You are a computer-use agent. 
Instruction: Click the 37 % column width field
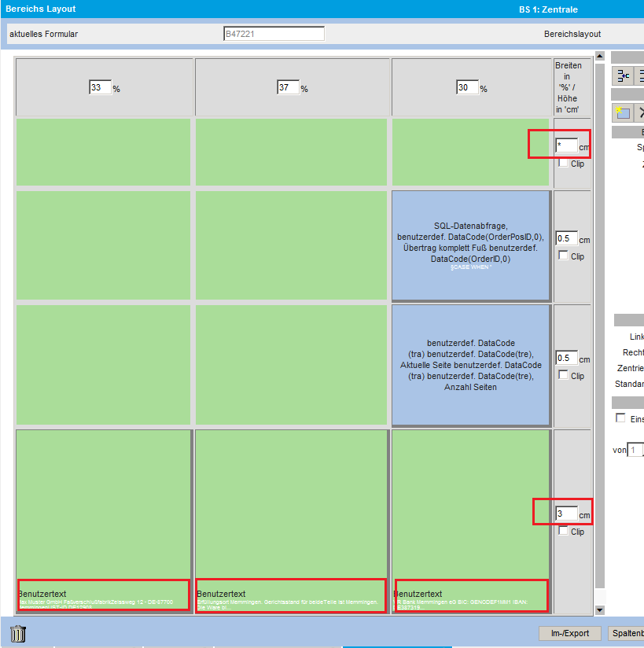tap(288, 88)
